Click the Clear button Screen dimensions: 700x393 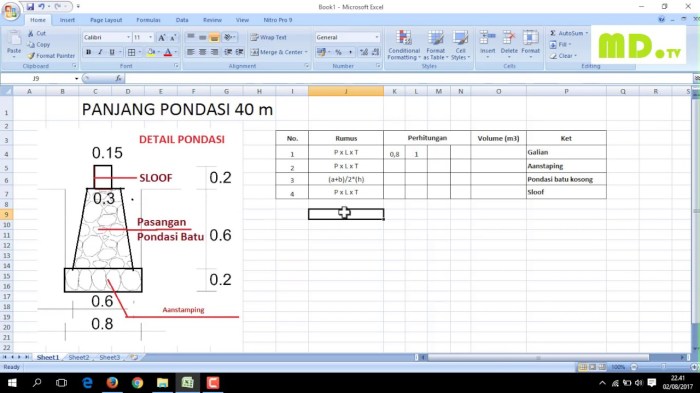[562, 56]
